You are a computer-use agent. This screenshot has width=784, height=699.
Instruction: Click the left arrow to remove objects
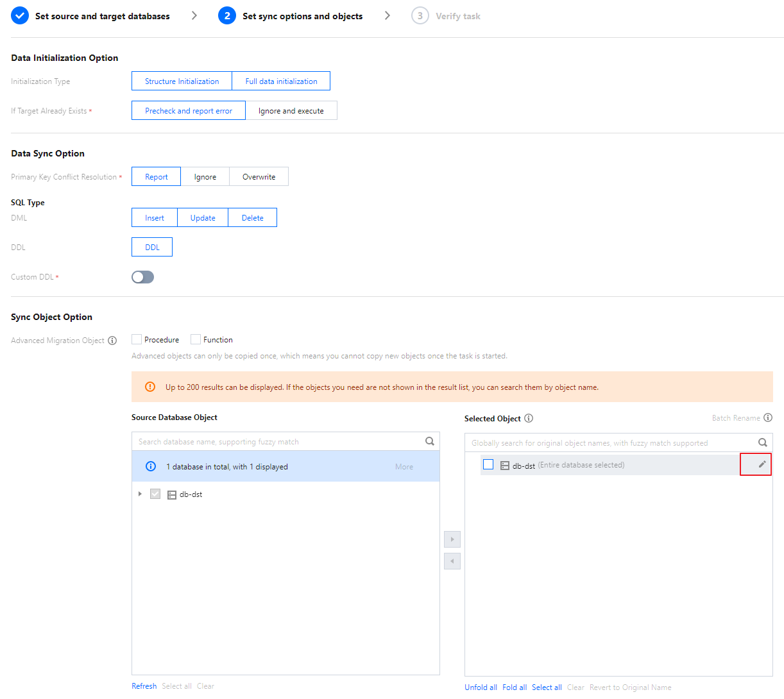click(x=452, y=561)
